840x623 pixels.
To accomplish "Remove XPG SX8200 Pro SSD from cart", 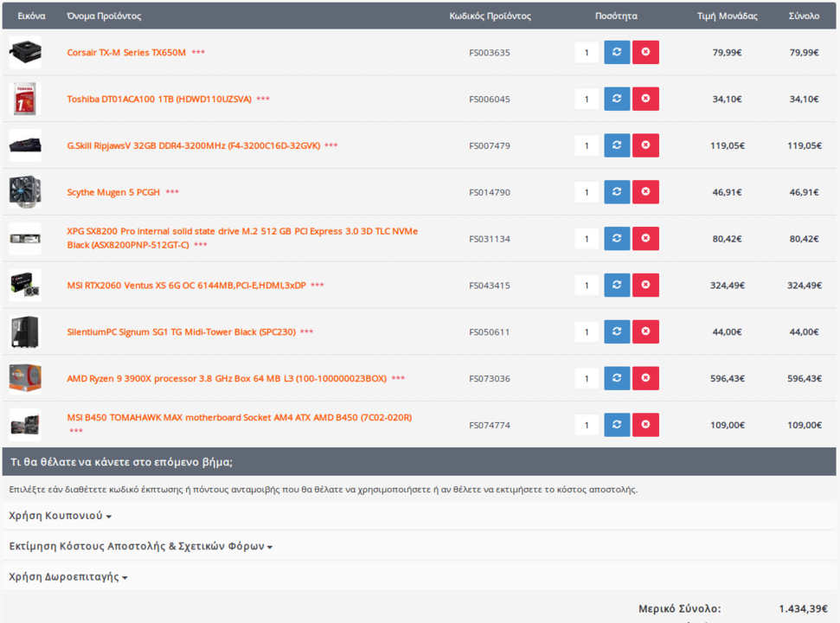I will click(645, 239).
